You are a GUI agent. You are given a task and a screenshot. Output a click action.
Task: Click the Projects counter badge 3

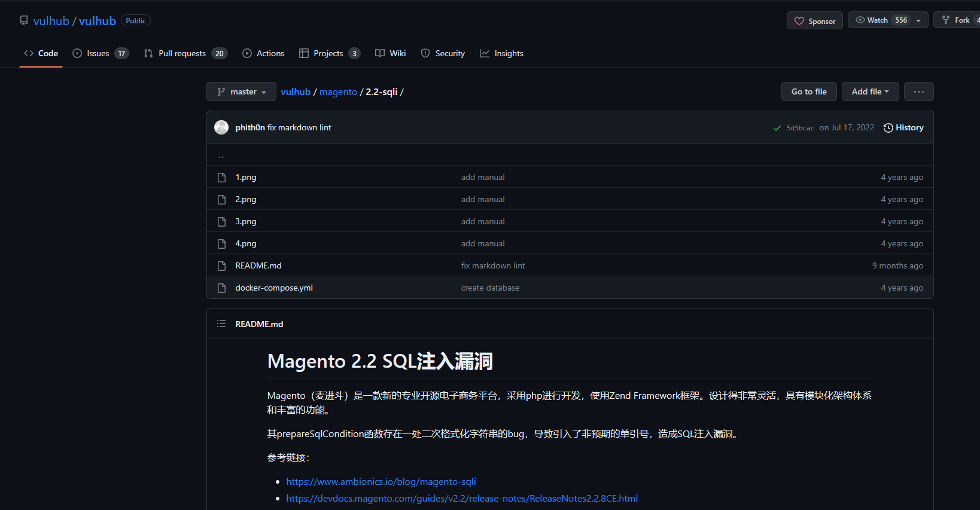point(354,54)
